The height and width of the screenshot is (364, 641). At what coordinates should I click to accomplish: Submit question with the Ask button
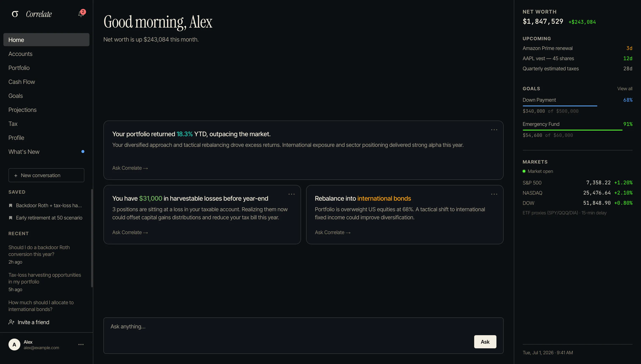(x=485, y=342)
